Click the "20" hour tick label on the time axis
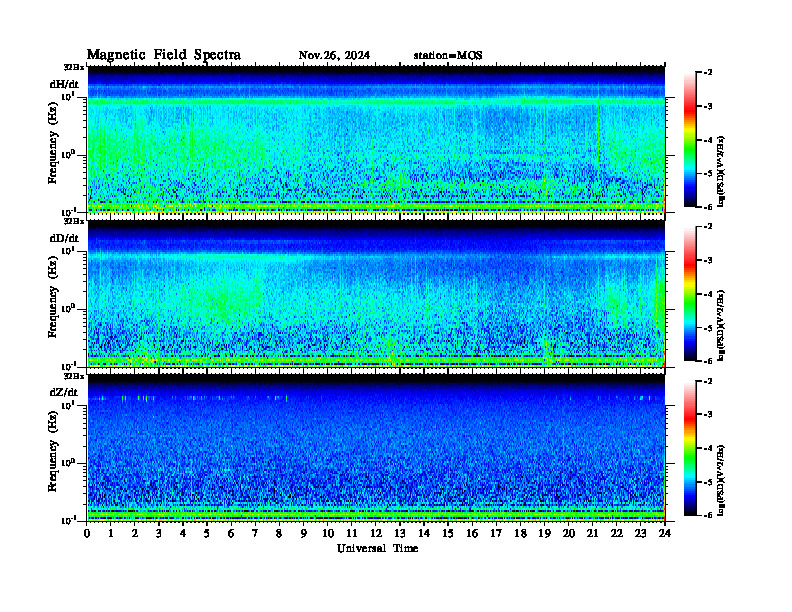This screenshot has width=792, height=612. point(569,534)
